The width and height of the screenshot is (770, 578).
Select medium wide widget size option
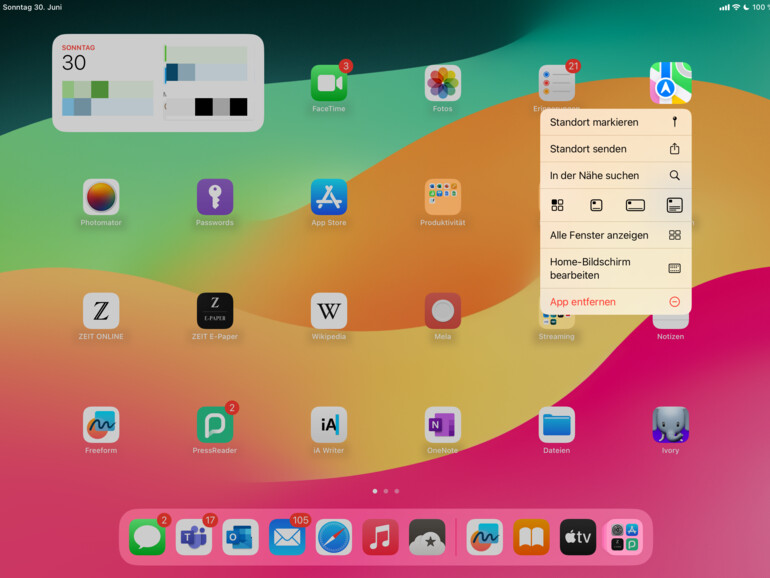coord(635,205)
